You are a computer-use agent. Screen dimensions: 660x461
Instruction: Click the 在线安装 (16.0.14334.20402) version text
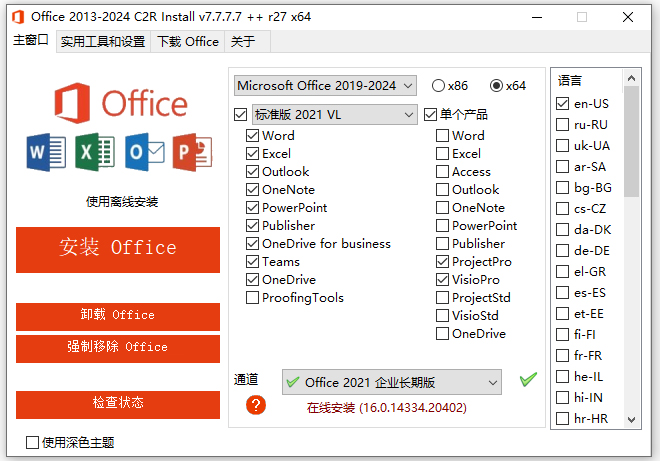pos(387,408)
